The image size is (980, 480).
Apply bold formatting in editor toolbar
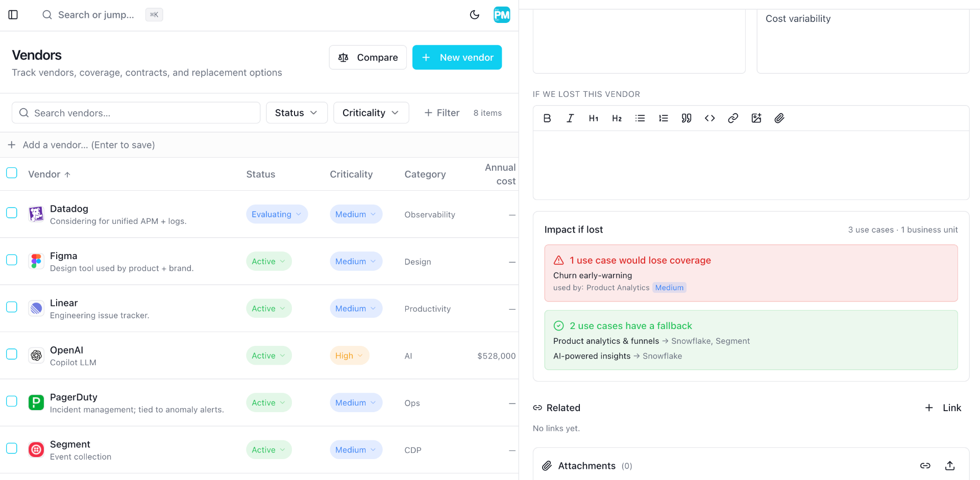[x=547, y=118]
